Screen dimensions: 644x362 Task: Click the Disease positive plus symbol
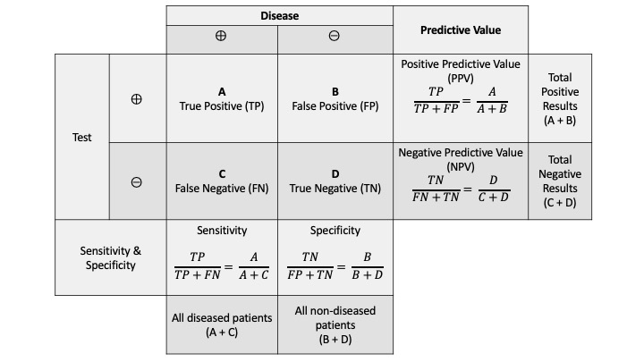221,36
